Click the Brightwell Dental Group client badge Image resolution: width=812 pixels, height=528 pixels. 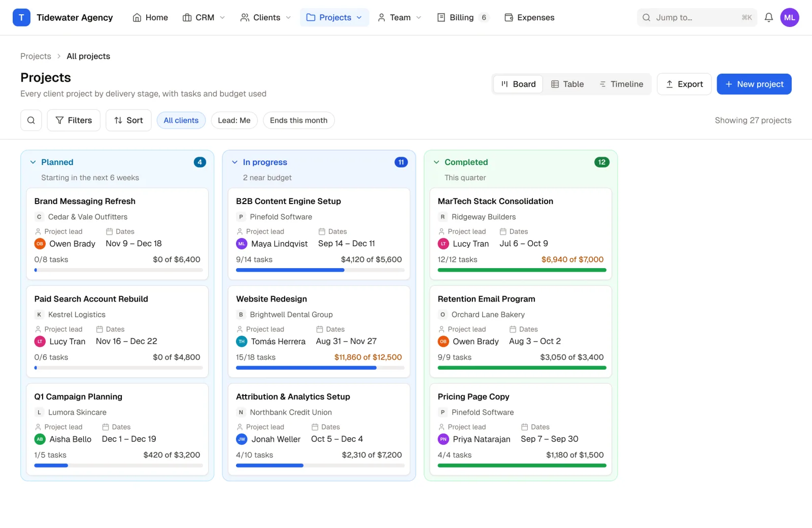pos(241,315)
